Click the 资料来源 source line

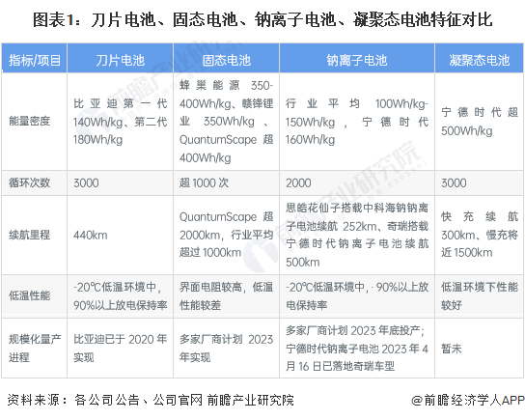tap(151, 401)
